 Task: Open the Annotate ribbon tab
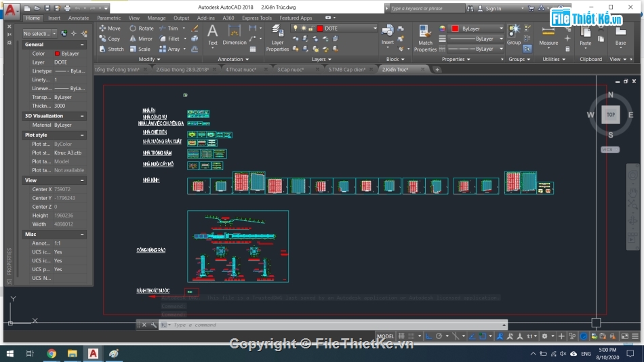(79, 18)
